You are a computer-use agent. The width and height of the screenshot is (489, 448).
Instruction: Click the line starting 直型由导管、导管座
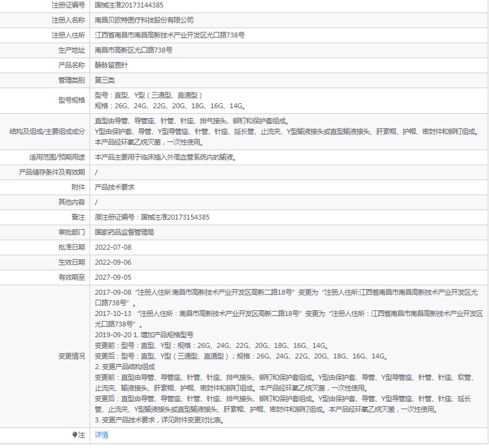[x=193, y=121]
